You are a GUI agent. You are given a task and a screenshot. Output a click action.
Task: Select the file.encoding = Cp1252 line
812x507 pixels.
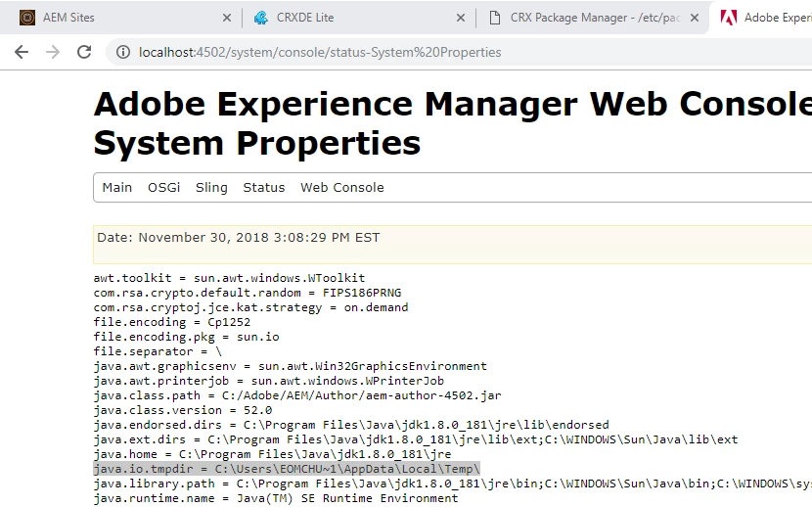[x=172, y=322]
